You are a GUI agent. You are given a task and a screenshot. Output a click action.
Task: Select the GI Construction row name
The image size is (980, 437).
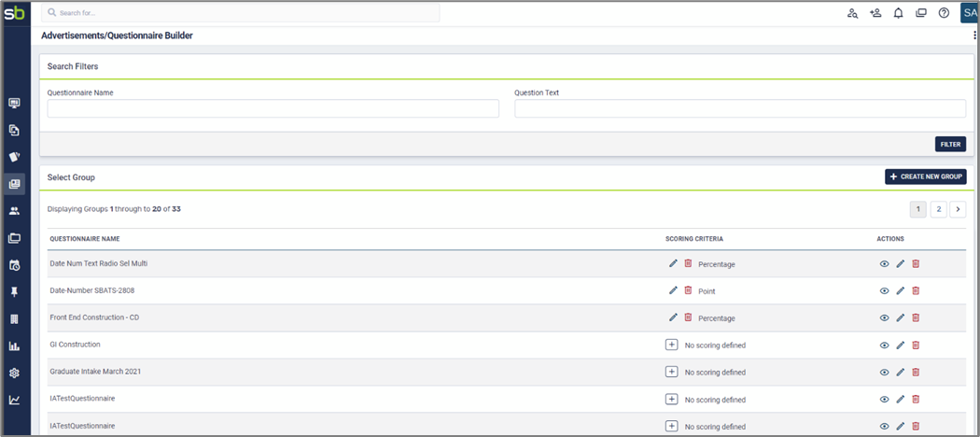coord(75,345)
